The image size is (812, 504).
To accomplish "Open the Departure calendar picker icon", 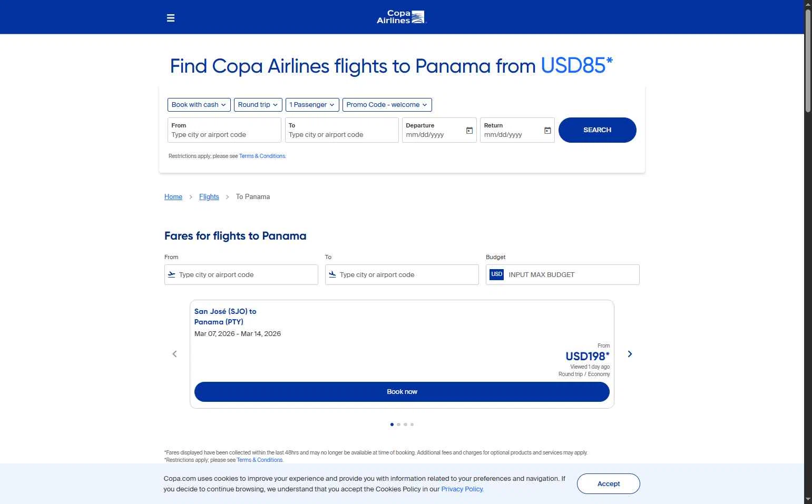I will coord(469,131).
